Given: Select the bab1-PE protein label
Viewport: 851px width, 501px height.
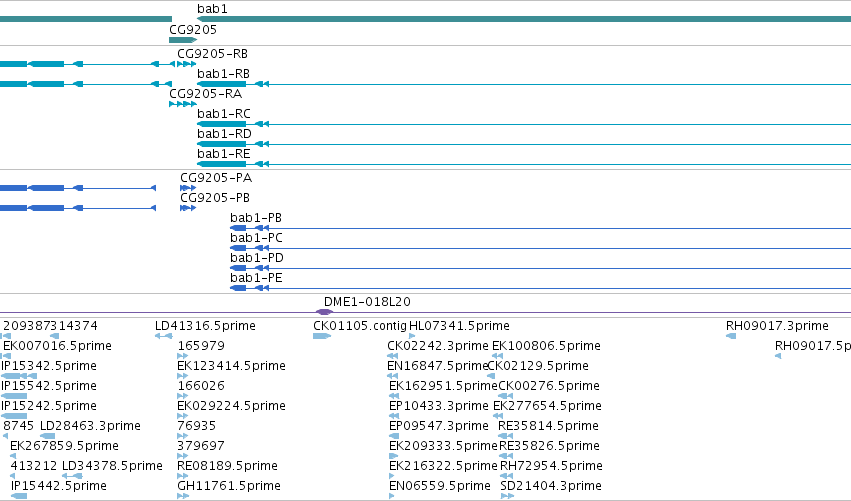Looking at the screenshot, I should (256, 278).
